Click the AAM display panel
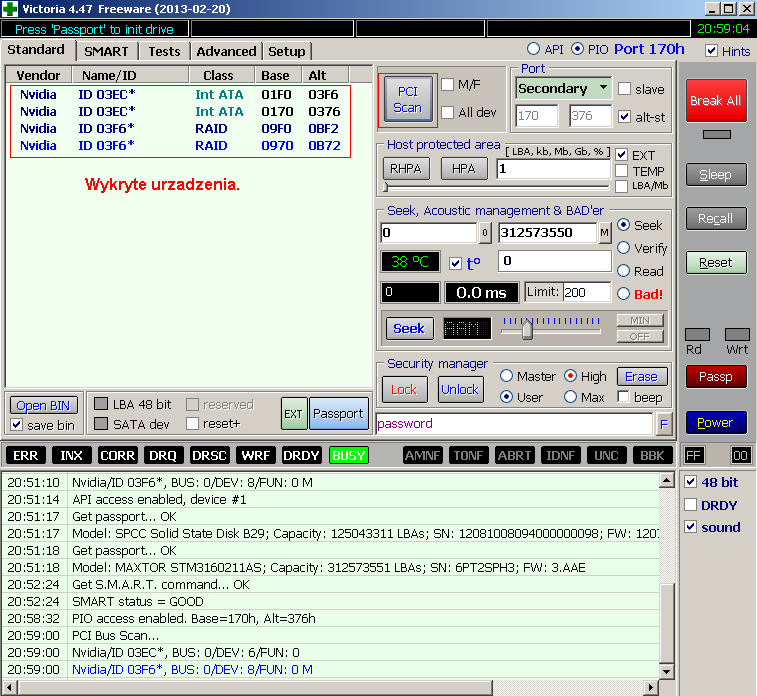Viewport: 757px width, 696px height. click(467, 329)
